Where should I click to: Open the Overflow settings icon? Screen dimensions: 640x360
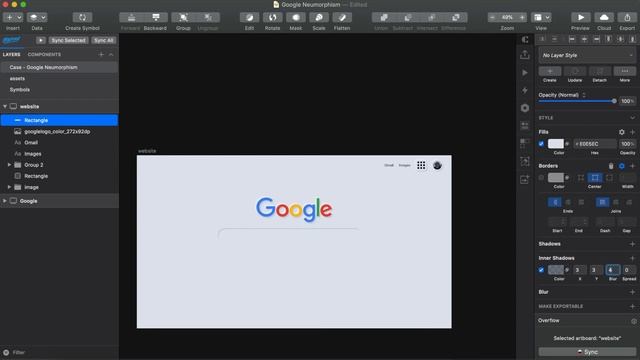[x=633, y=321]
